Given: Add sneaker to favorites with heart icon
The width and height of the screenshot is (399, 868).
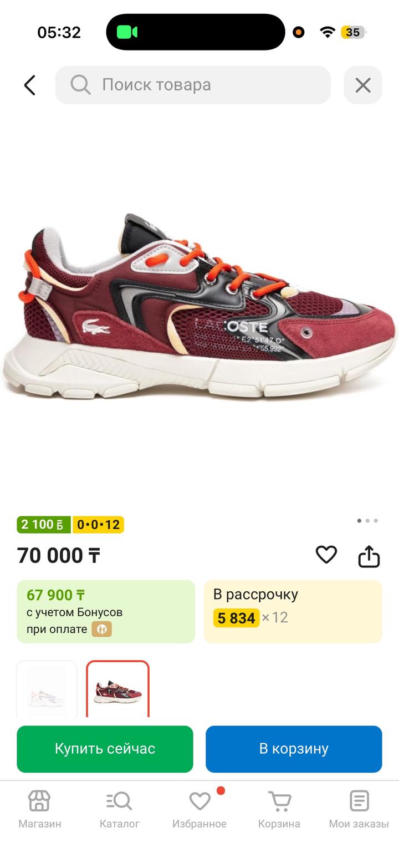Looking at the screenshot, I should click(x=326, y=555).
